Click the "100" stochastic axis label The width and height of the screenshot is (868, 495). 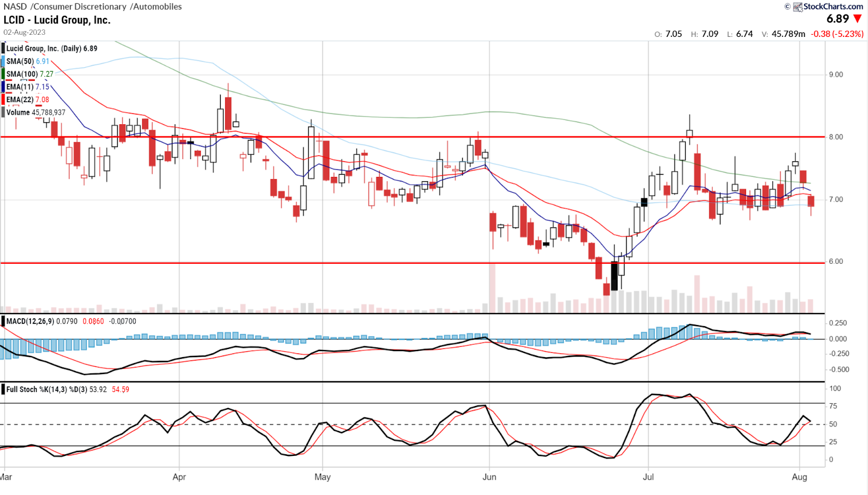tap(835, 388)
